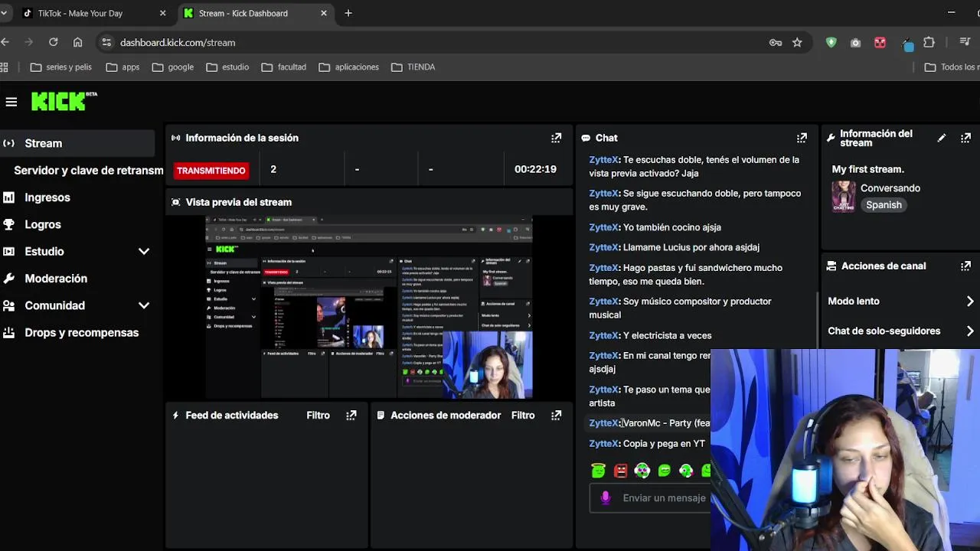Click the TRANSMITIENDO status badge
This screenshot has height=551, width=980.
point(211,171)
